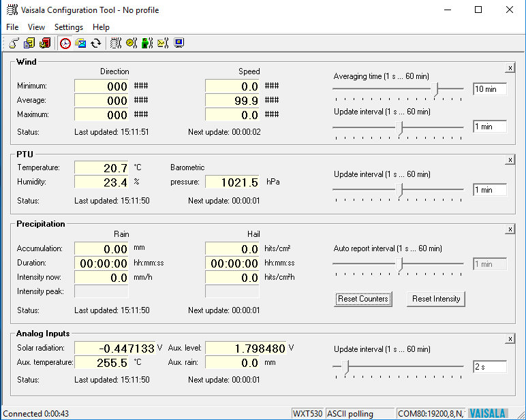Close the Precipitation panel with its x button

(510, 230)
